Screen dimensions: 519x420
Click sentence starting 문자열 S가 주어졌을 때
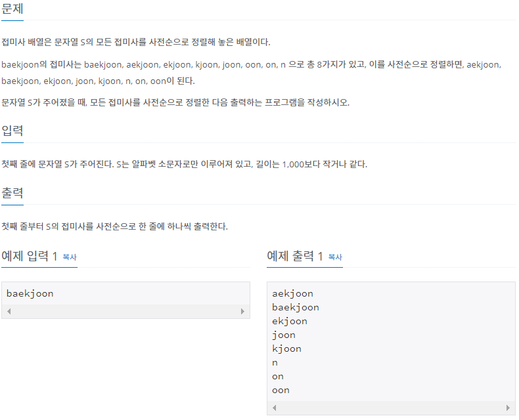[175, 102]
